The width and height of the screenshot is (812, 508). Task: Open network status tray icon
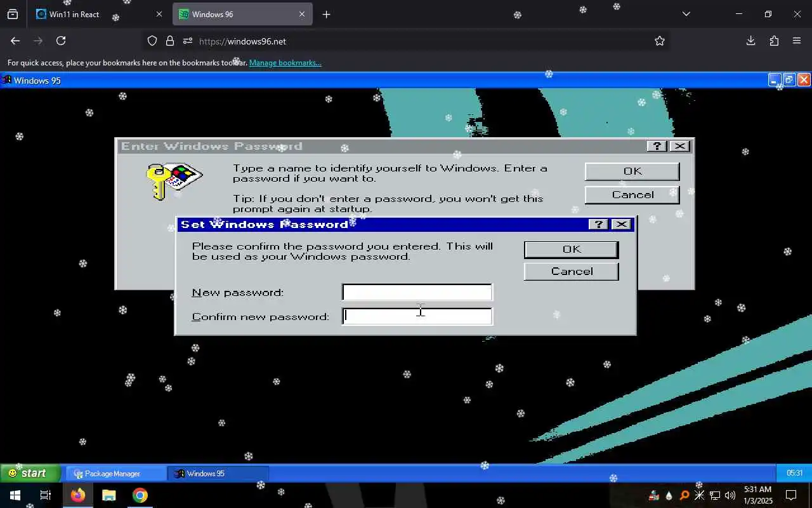click(714, 495)
